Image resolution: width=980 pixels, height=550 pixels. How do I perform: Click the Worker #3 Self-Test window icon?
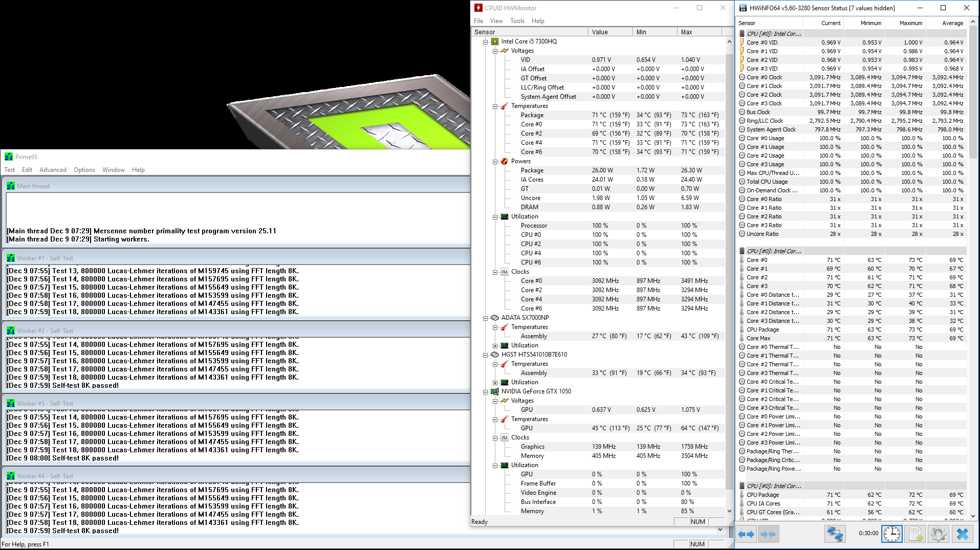pos(11,404)
